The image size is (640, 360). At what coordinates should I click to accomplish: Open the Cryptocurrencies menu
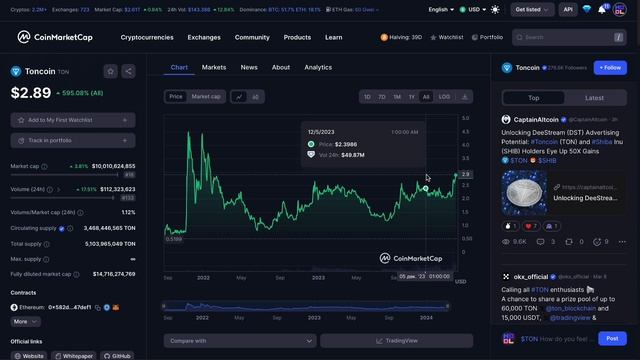147,37
